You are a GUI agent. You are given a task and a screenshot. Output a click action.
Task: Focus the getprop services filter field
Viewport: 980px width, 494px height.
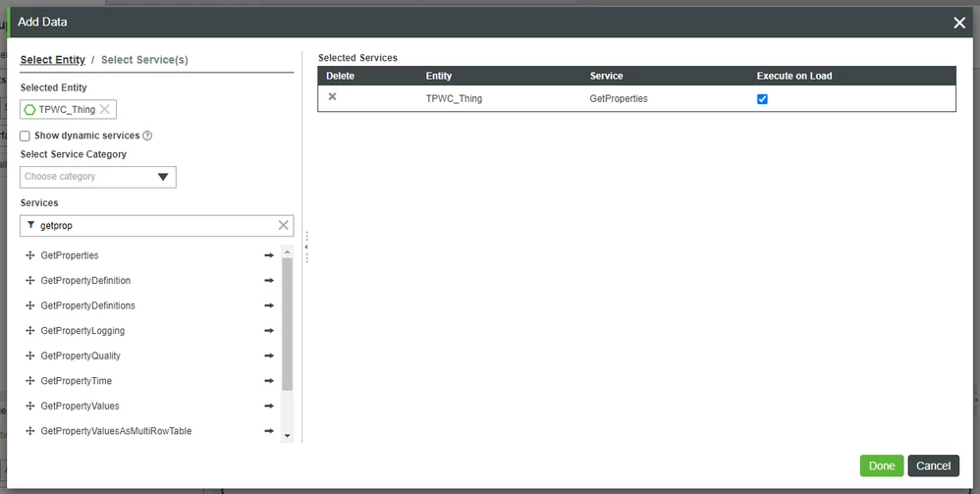(x=156, y=226)
